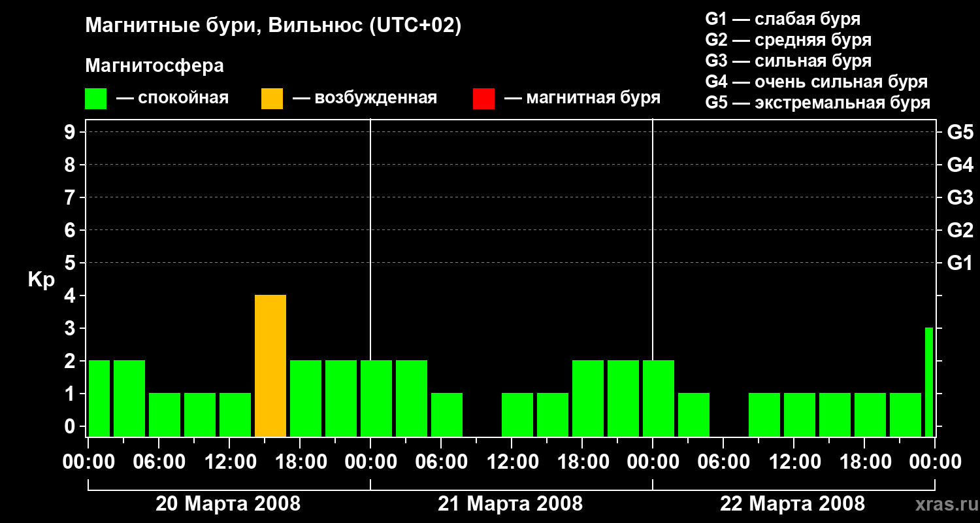The width and height of the screenshot is (980, 523).
Task: Select legend line 'G2 — средняя буря'
Action: pyautogui.click(x=788, y=40)
